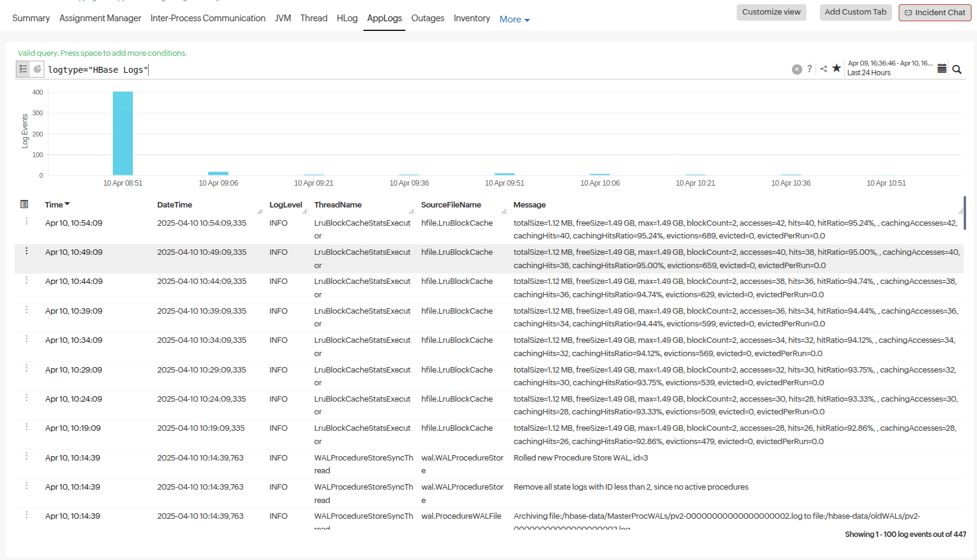Screen dimensions: 977x560
Task: Share the current log query
Action: coord(823,69)
